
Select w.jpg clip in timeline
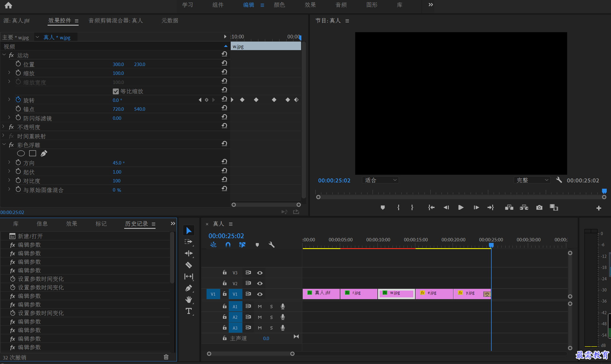[396, 294]
